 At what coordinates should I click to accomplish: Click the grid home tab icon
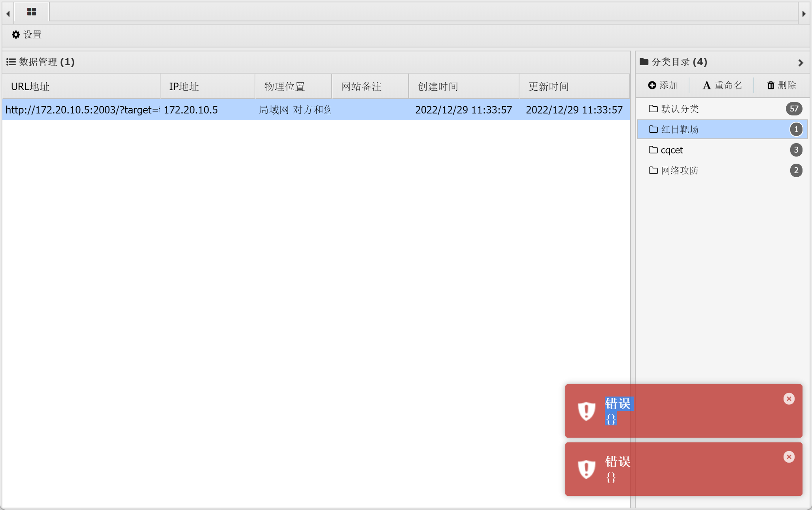(32, 12)
